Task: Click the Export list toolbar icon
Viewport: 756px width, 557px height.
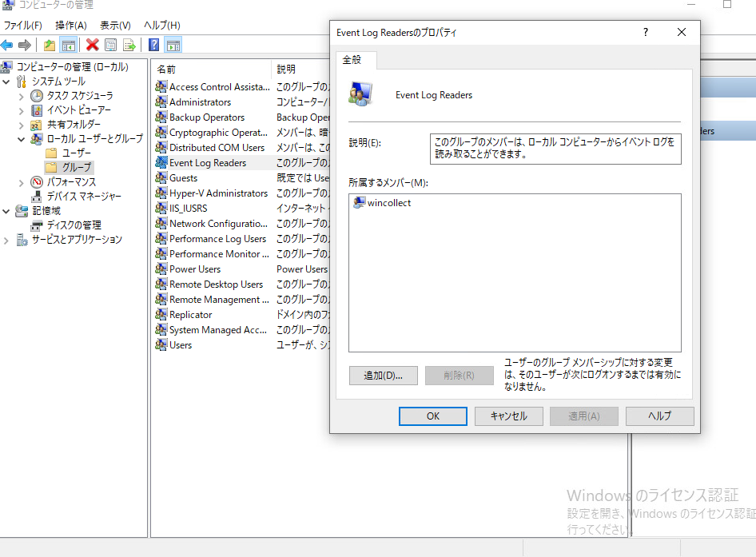Action: [129, 46]
